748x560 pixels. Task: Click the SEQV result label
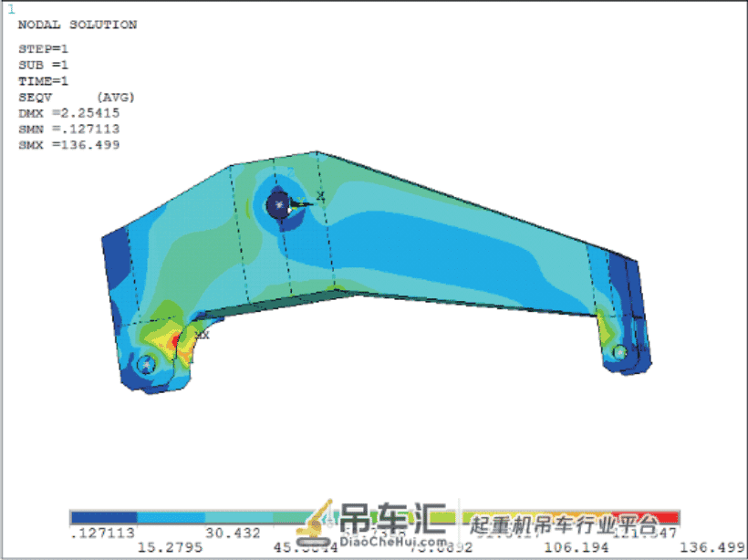[x=35, y=98]
